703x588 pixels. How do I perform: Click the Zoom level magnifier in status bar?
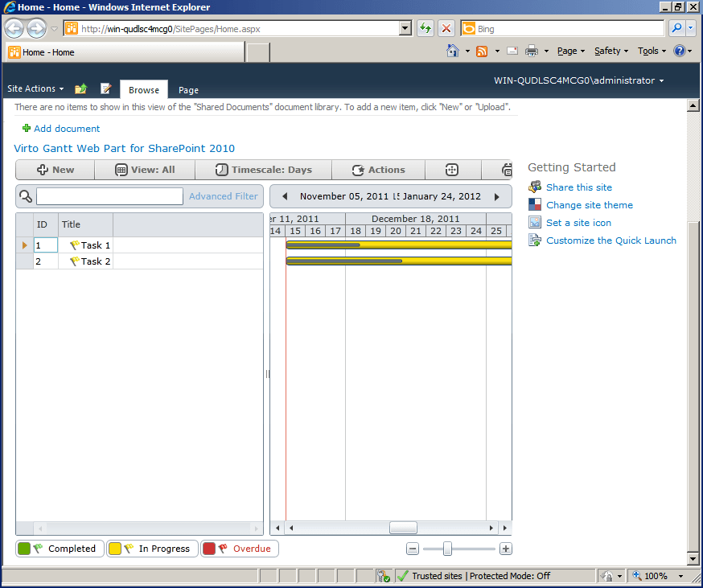tap(637, 575)
